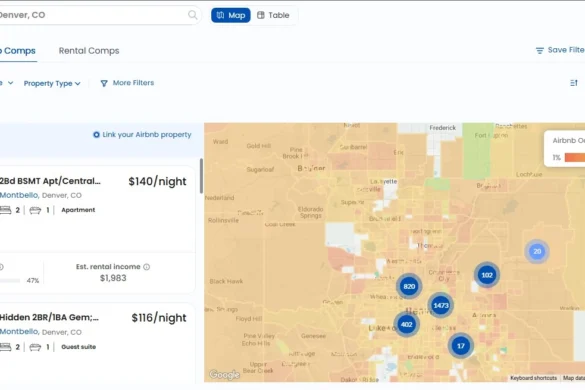This screenshot has height=390, width=585.
Task: Click the sort icon at right
Action: tap(574, 83)
